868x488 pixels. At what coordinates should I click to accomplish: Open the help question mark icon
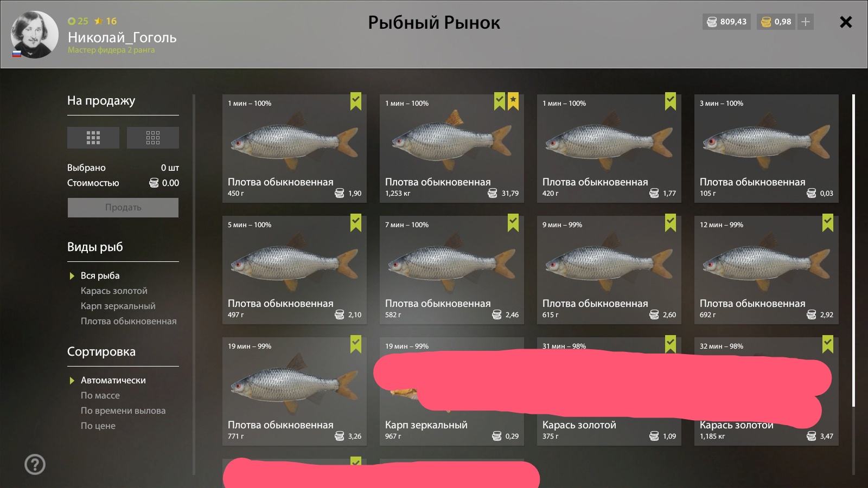[35, 464]
